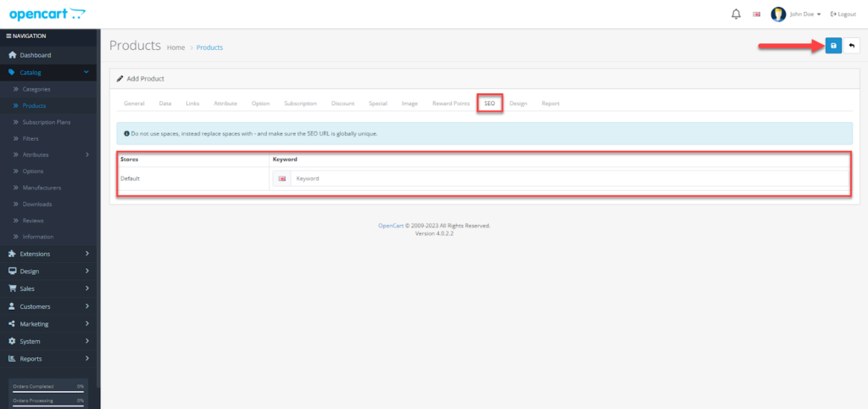Switch to the Special tab
The height and width of the screenshot is (409, 868).
(378, 104)
